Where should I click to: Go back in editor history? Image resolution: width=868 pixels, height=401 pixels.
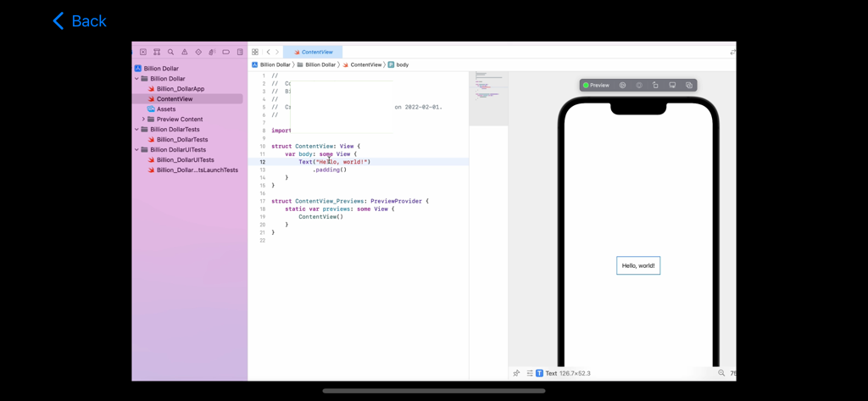[x=268, y=52]
